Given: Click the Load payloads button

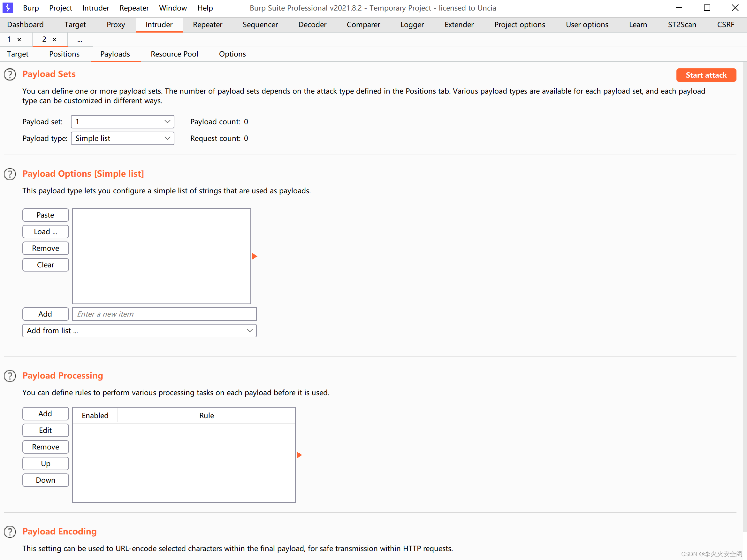Looking at the screenshot, I should pos(45,231).
